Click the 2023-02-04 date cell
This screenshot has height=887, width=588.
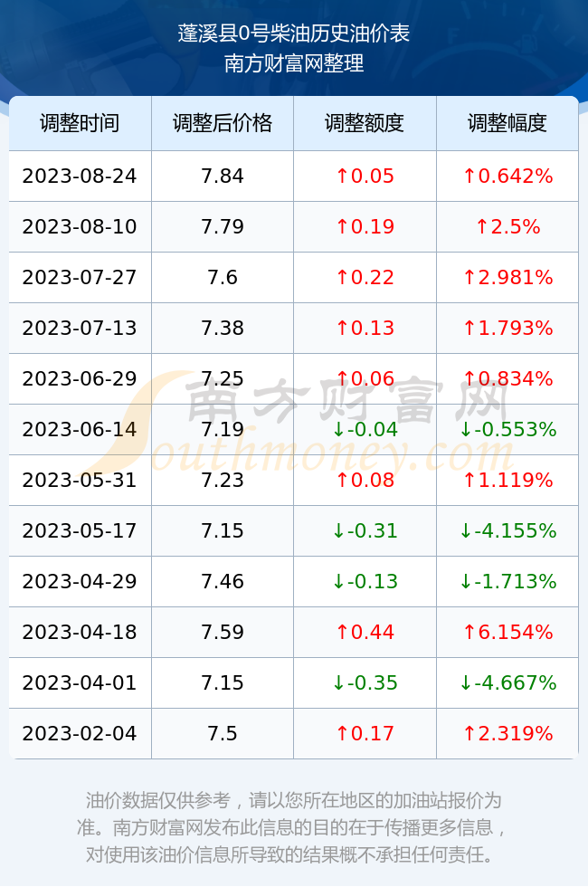pyautogui.click(x=80, y=734)
